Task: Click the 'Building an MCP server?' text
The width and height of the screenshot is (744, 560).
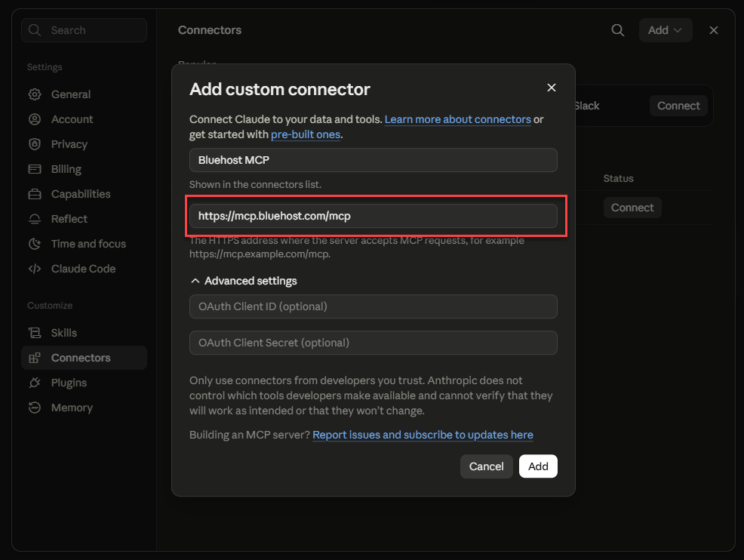Action: coord(250,435)
